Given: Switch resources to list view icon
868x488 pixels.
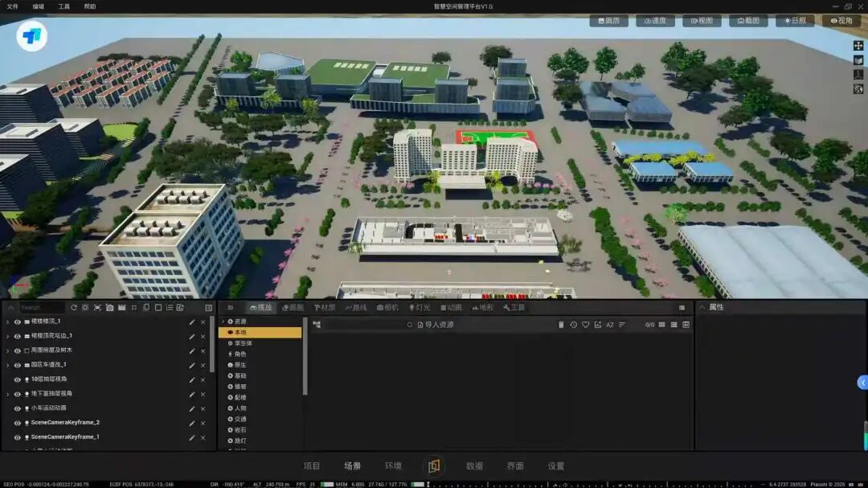Looking at the screenshot, I should pos(674,325).
